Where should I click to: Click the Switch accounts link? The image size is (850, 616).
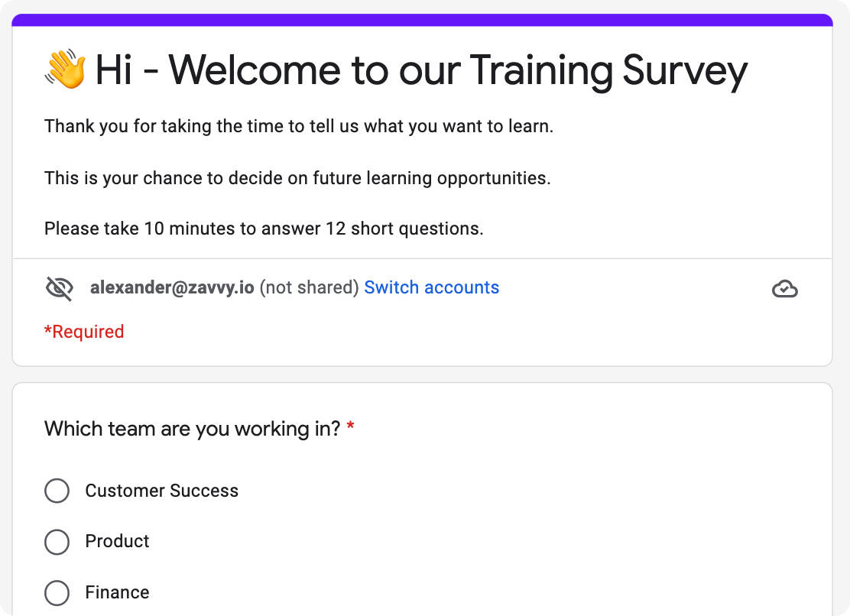pos(431,287)
